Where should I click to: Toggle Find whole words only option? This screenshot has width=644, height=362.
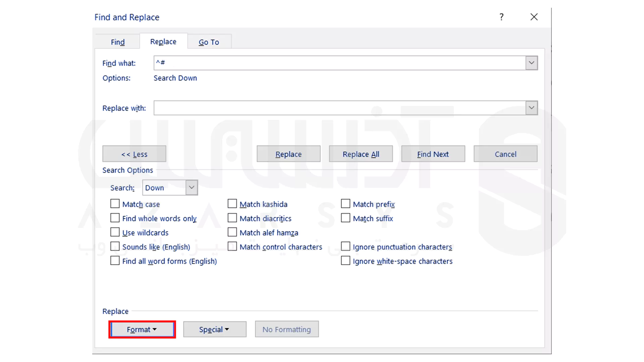[115, 218]
